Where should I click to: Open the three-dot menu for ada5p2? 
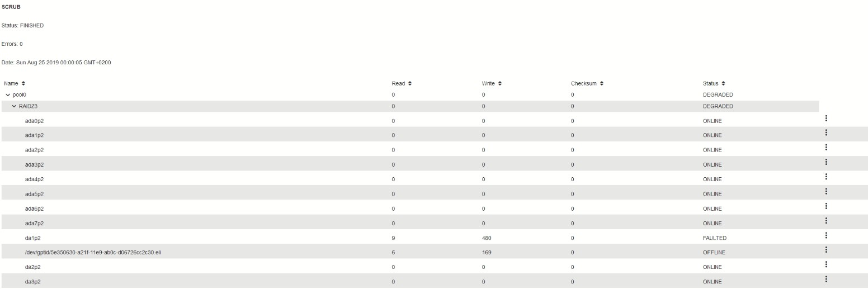[825, 191]
